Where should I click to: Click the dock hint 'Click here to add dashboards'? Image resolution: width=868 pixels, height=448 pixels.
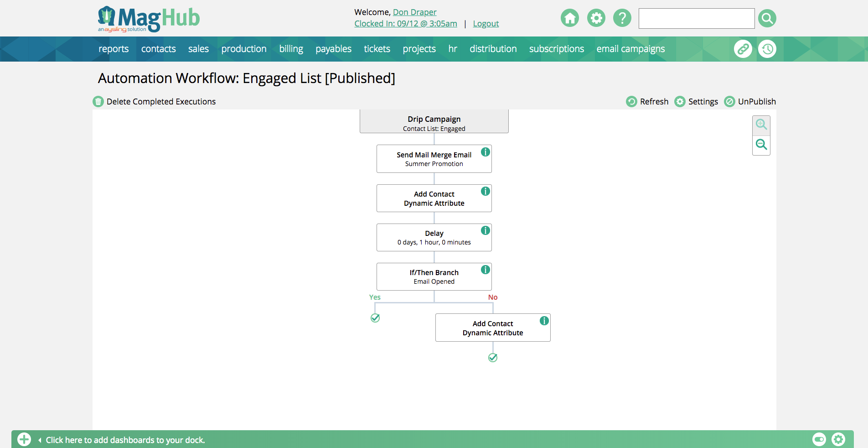pyautogui.click(x=125, y=440)
